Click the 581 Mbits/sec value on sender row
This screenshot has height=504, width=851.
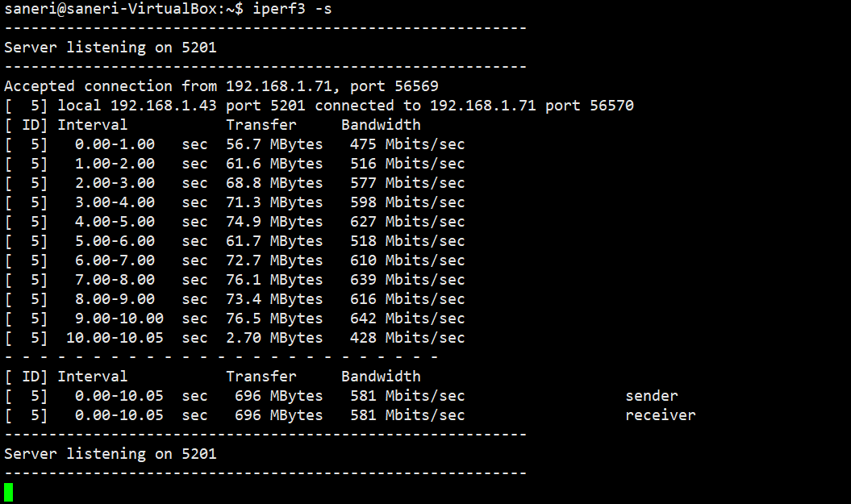[407, 396]
